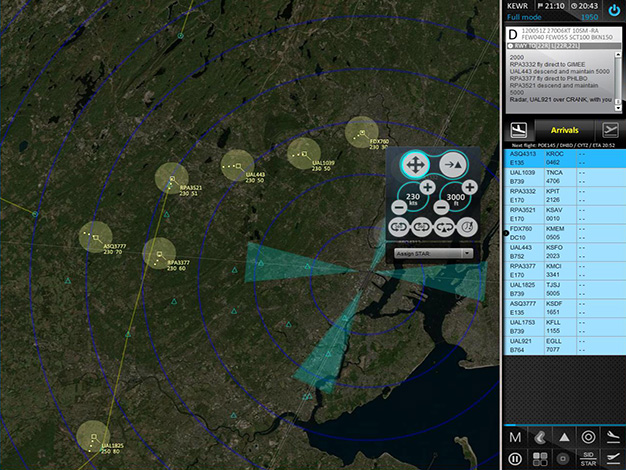This screenshot has width=626, height=470.
Task: Click the second 360 turn holding icon
Action: point(421,227)
